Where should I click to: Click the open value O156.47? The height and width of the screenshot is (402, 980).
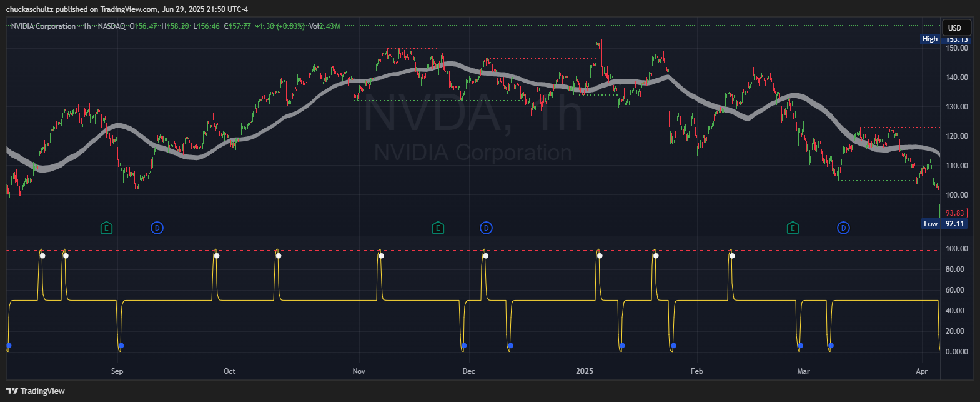click(x=144, y=26)
